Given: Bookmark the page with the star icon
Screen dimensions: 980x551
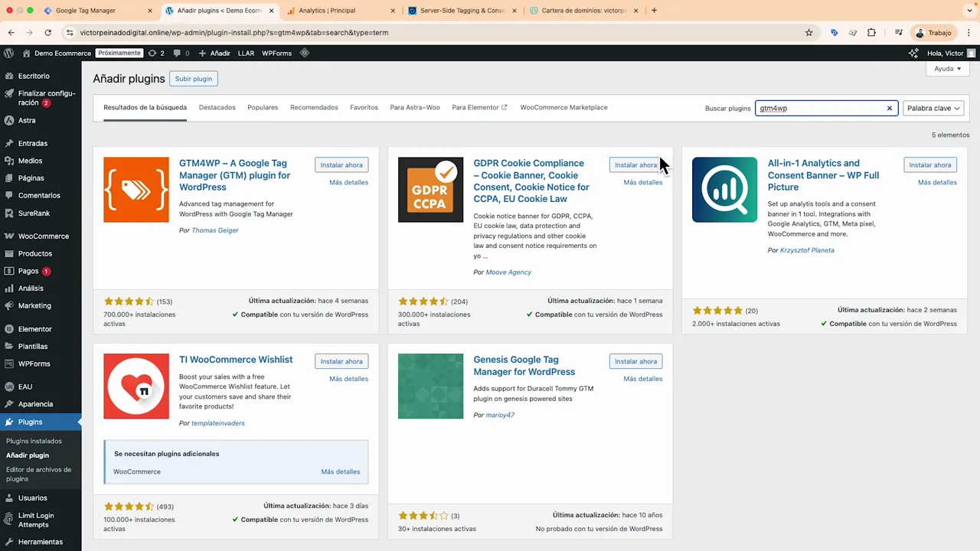Looking at the screenshot, I should [809, 33].
